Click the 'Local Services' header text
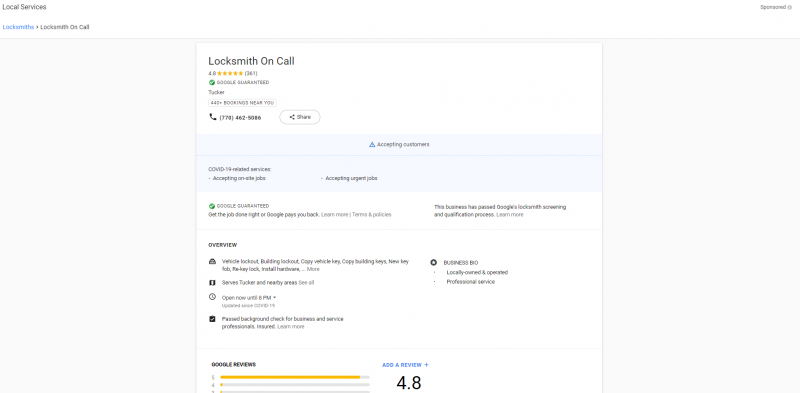The height and width of the screenshot is (393, 800). pyautogui.click(x=24, y=7)
